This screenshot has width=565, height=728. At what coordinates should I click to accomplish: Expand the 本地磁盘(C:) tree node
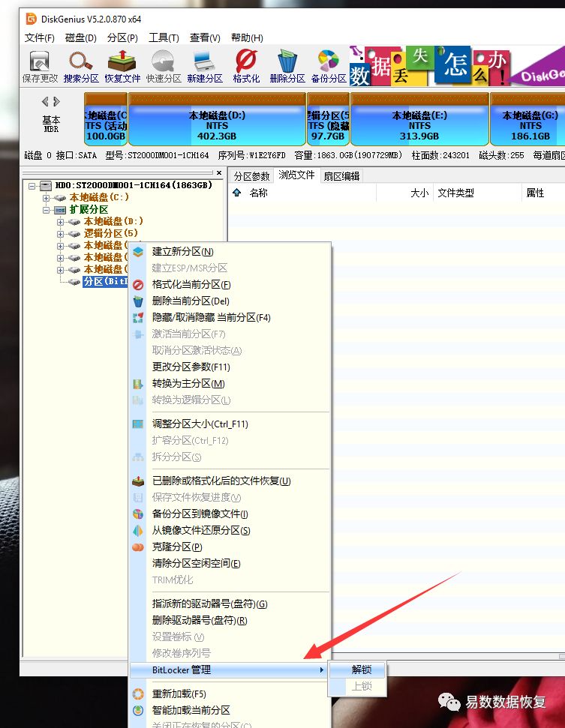click(x=46, y=198)
